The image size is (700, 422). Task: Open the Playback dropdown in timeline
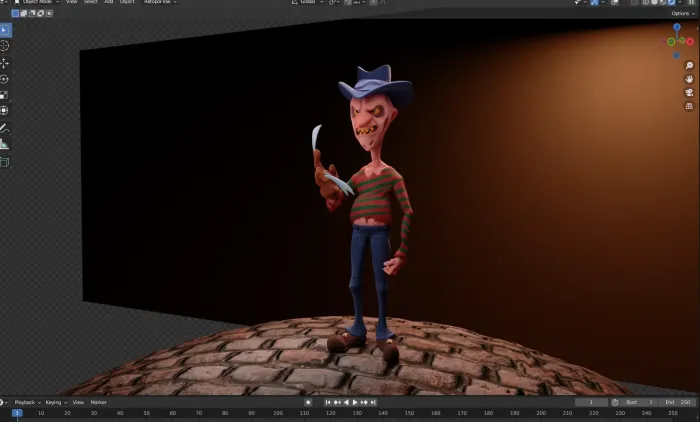(27, 402)
